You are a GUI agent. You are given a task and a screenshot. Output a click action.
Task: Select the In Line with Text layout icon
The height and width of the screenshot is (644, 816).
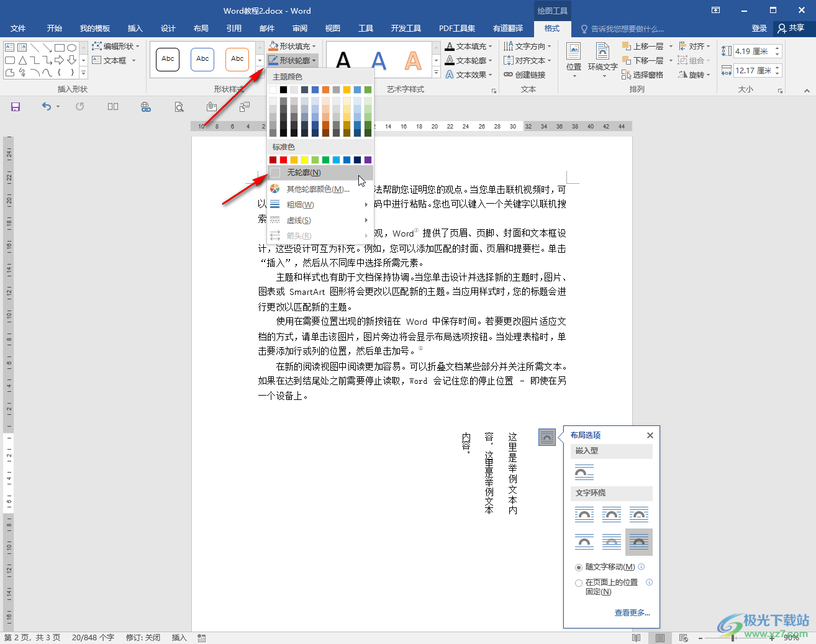pyautogui.click(x=584, y=473)
